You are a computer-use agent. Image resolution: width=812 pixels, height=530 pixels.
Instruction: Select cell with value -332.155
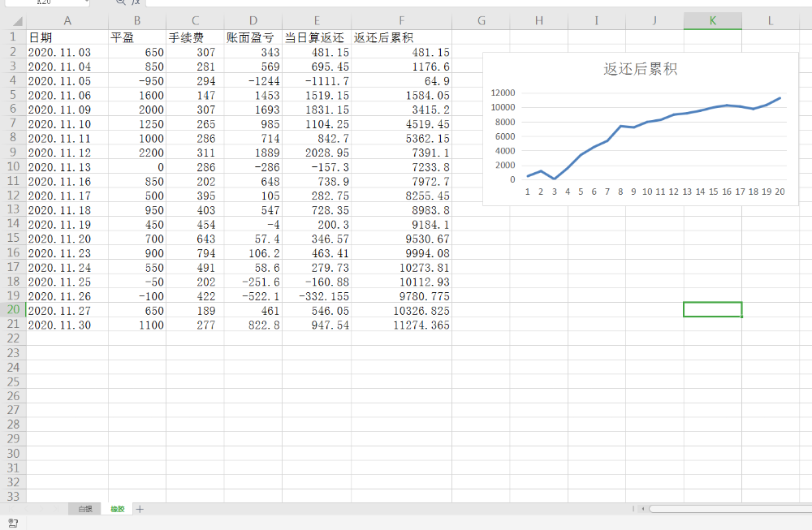pyautogui.click(x=317, y=296)
